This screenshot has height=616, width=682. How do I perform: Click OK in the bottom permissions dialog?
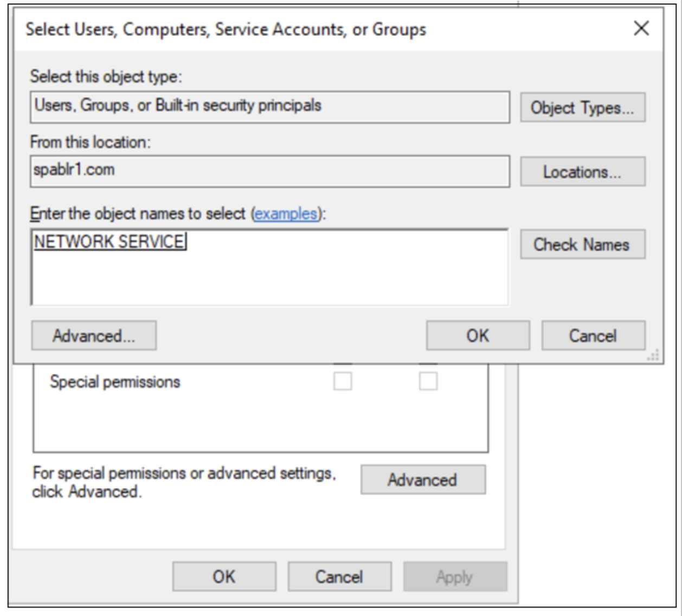pyautogui.click(x=224, y=576)
